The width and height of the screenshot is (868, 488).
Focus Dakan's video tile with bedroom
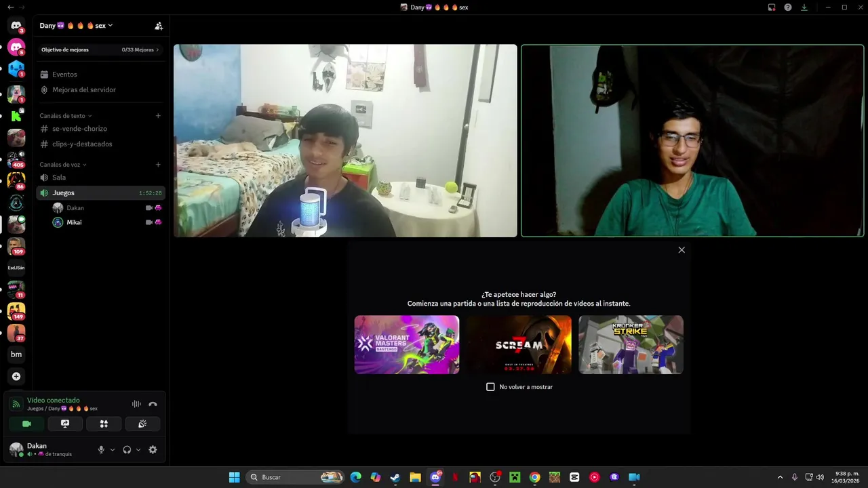pos(345,141)
